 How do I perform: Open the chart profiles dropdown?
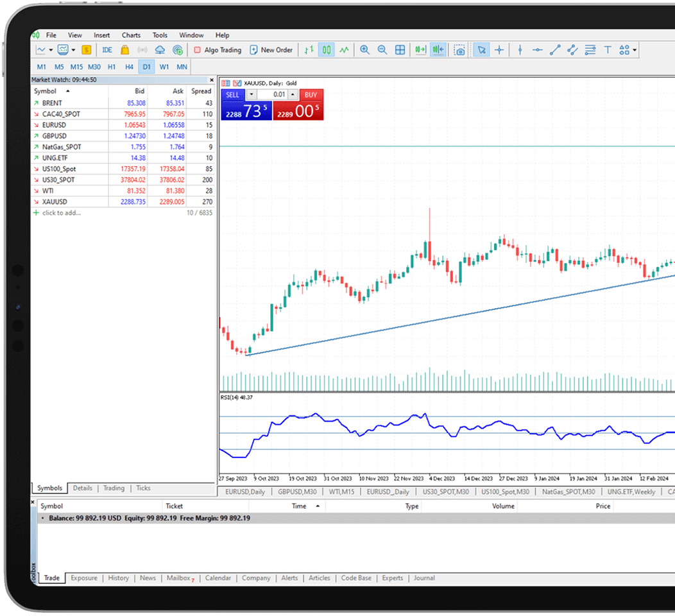pyautogui.click(x=74, y=49)
